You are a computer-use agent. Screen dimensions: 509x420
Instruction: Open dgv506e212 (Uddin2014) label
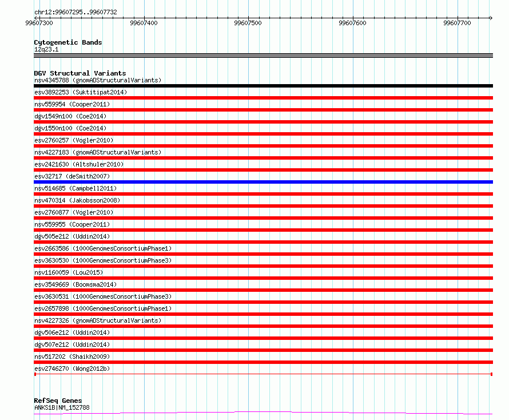72,332
